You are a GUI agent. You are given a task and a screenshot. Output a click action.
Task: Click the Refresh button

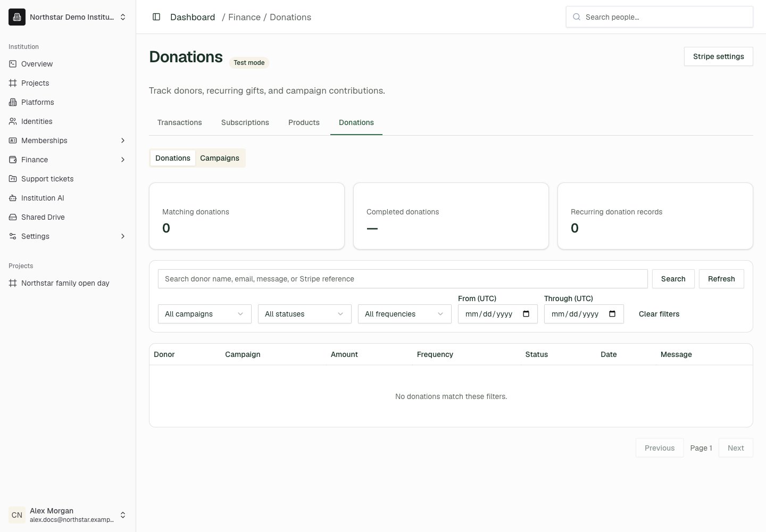(721, 279)
